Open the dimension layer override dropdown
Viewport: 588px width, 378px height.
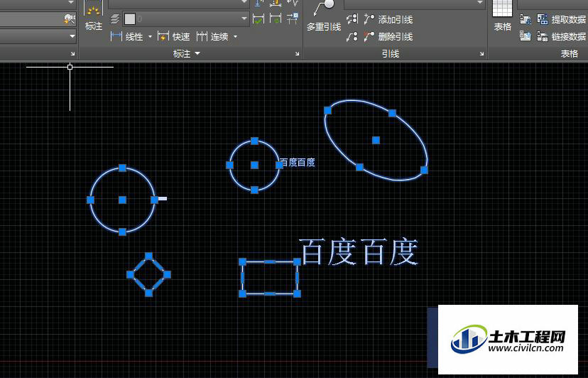click(186, 18)
